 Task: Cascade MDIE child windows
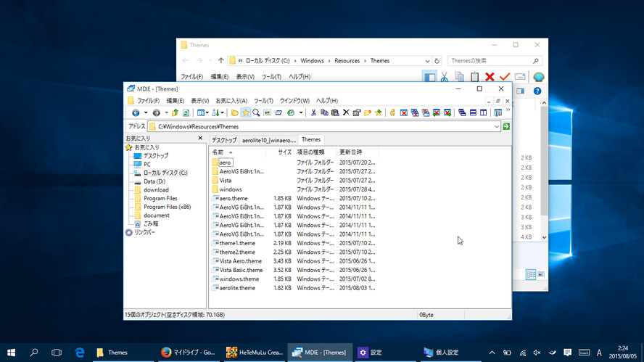click(x=462, y=112)
